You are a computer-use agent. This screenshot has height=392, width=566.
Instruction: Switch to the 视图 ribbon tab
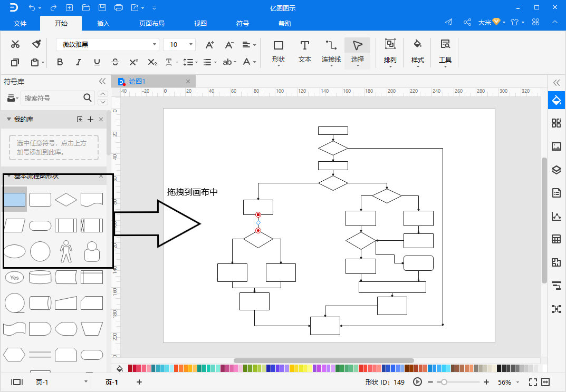[x=200, y=23]
